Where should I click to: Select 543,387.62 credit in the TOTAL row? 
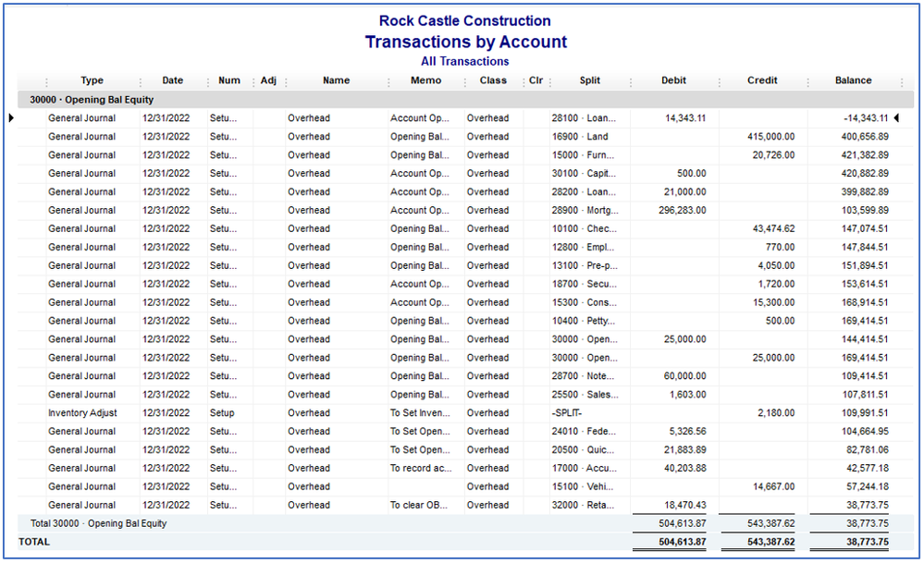770,542
